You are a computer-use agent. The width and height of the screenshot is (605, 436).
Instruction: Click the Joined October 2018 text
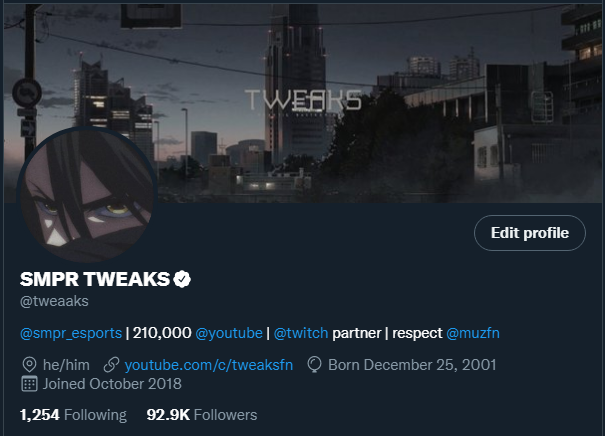(x=112, y=384)
